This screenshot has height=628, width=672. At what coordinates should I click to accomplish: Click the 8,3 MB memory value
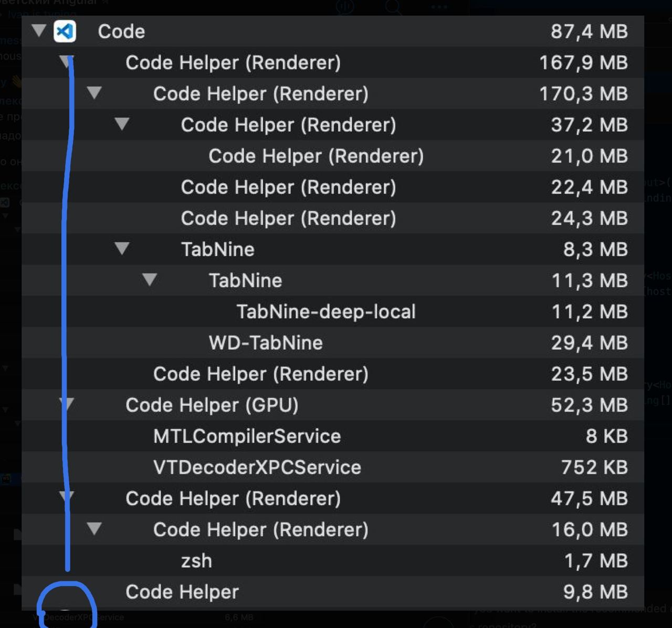595,249
